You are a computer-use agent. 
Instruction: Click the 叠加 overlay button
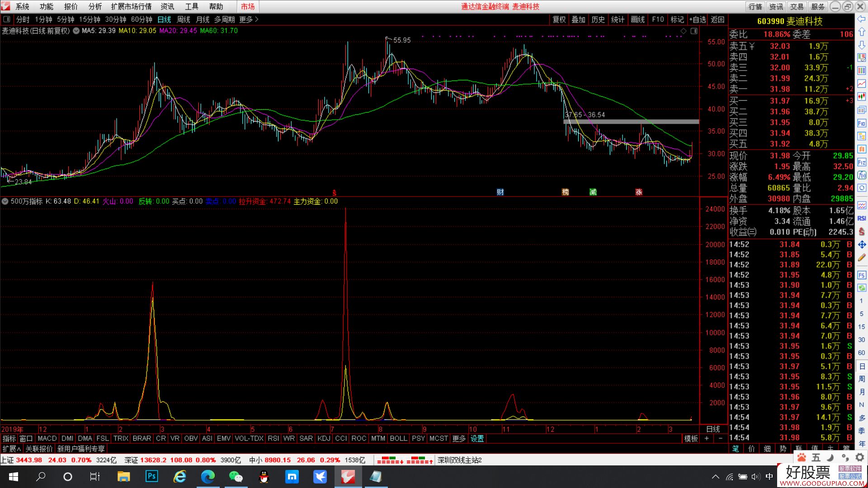click(x=579, y=19)
